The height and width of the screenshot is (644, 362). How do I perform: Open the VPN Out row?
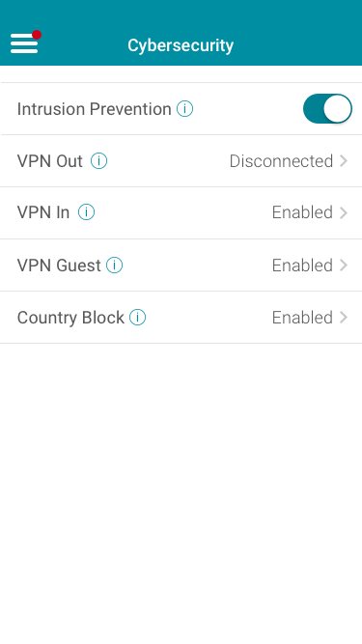[181, 161]
